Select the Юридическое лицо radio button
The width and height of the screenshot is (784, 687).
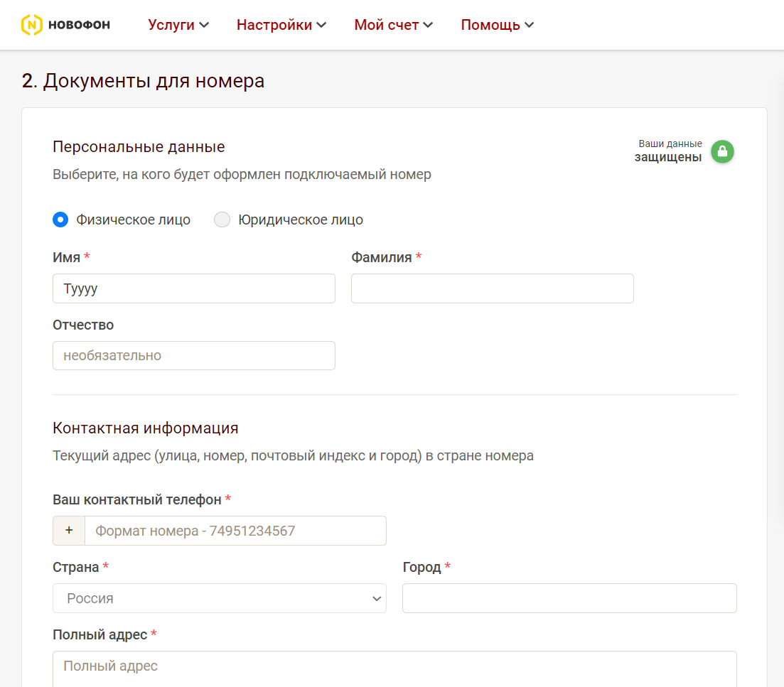[222, 220]
